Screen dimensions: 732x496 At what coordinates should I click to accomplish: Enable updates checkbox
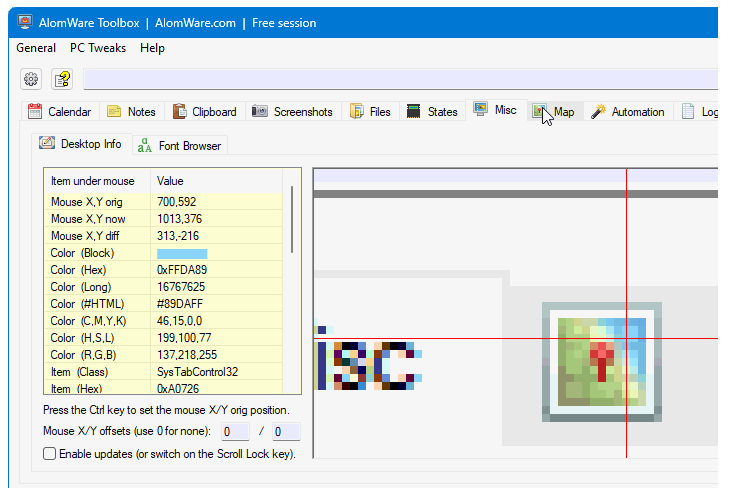tap(50, 454)
